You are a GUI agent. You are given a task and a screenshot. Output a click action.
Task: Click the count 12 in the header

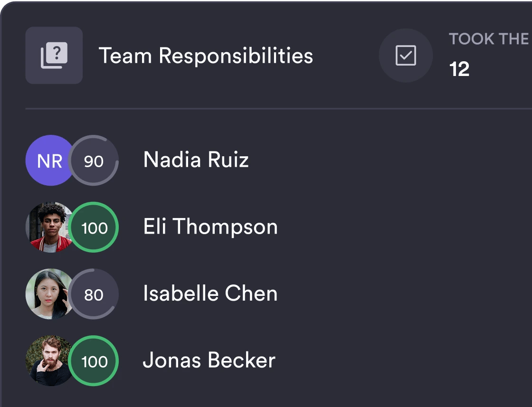[459, 69]
